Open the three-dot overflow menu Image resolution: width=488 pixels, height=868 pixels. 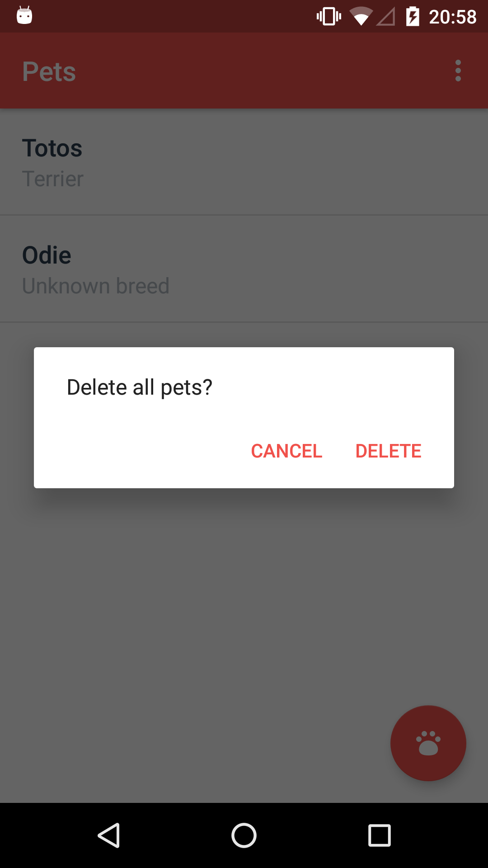coord(458,71)
